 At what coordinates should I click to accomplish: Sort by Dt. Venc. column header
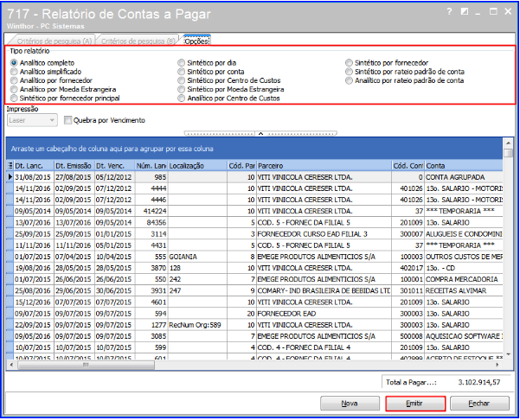115,166
